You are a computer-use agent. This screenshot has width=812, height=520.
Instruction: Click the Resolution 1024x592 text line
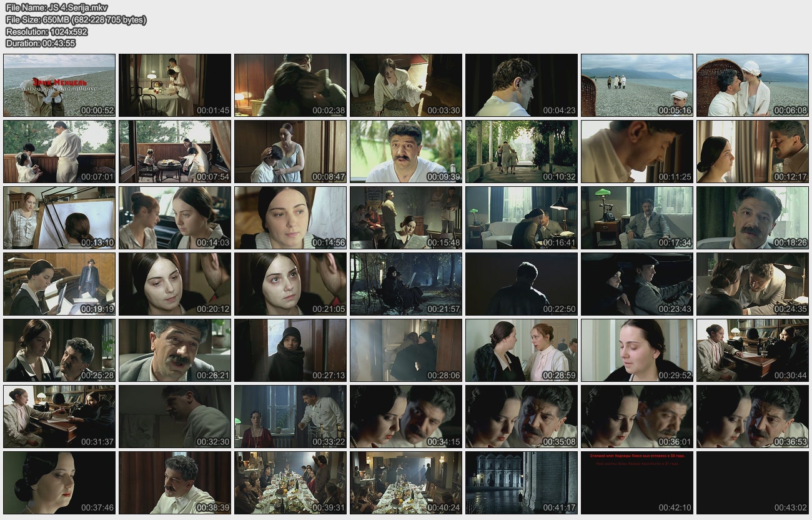(47, 31)
